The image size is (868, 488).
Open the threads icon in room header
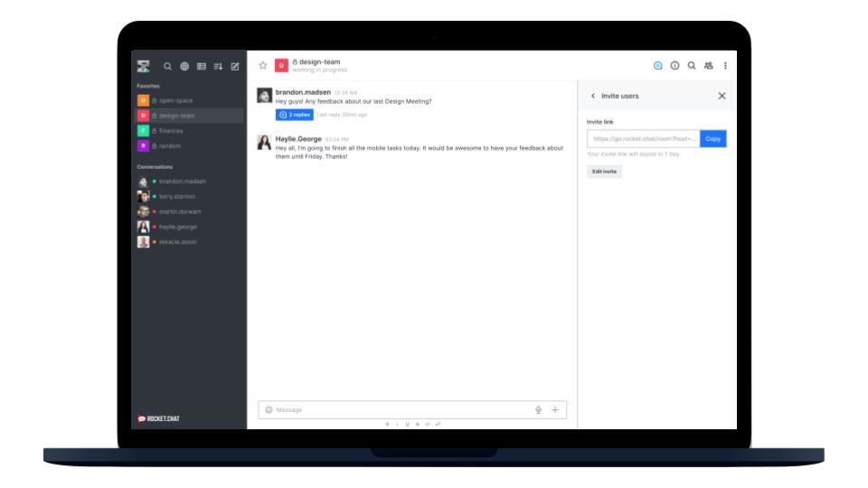[x=657, y=65]
